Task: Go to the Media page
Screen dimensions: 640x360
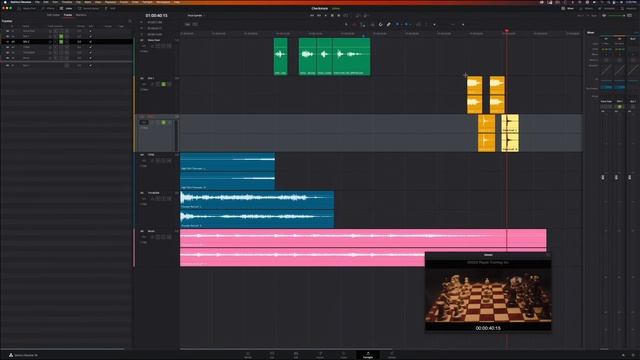Action: coord(248,355)
